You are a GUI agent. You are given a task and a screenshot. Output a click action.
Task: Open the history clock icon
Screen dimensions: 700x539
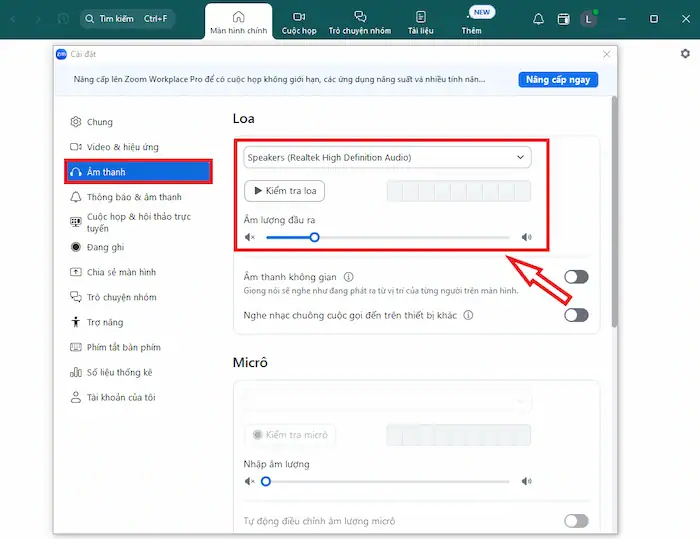point(64,19)
